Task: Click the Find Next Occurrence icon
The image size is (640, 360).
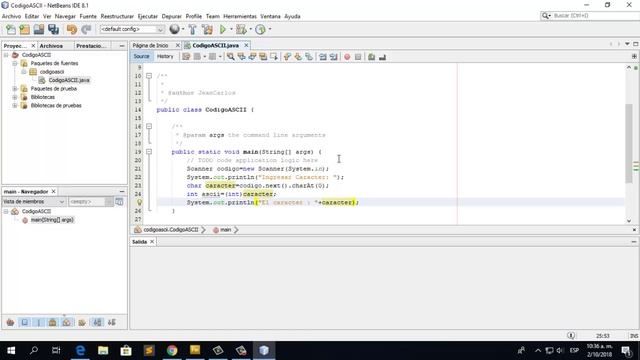Action: pos(252,57)
